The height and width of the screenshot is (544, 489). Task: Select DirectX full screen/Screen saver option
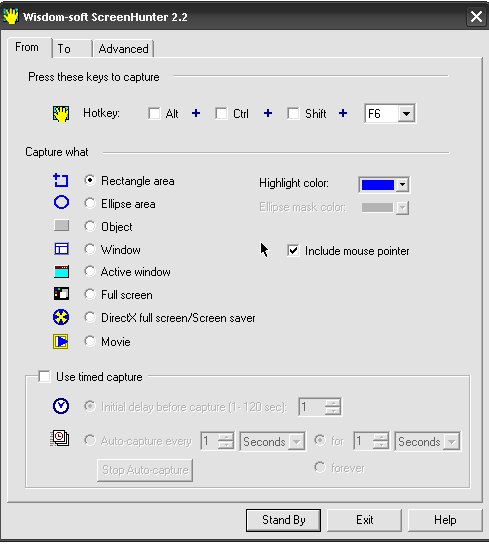pyautogui.click(x=90, y=317)
